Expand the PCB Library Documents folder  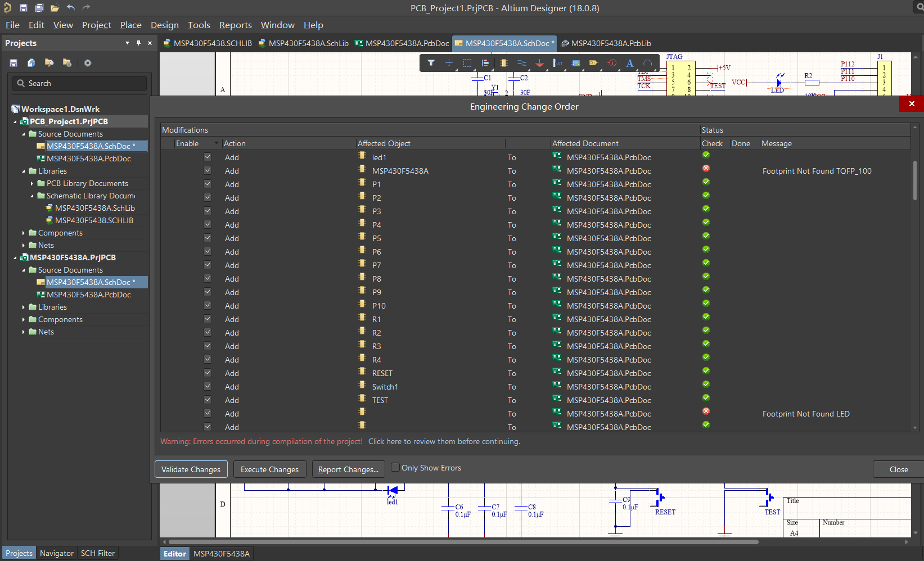point(32,183)
